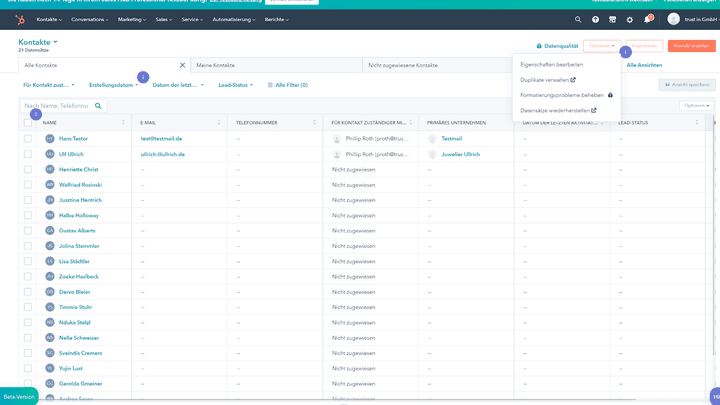Open the test@testmail.de email link
The image size is (720, 405).
(x=161, y=138)
